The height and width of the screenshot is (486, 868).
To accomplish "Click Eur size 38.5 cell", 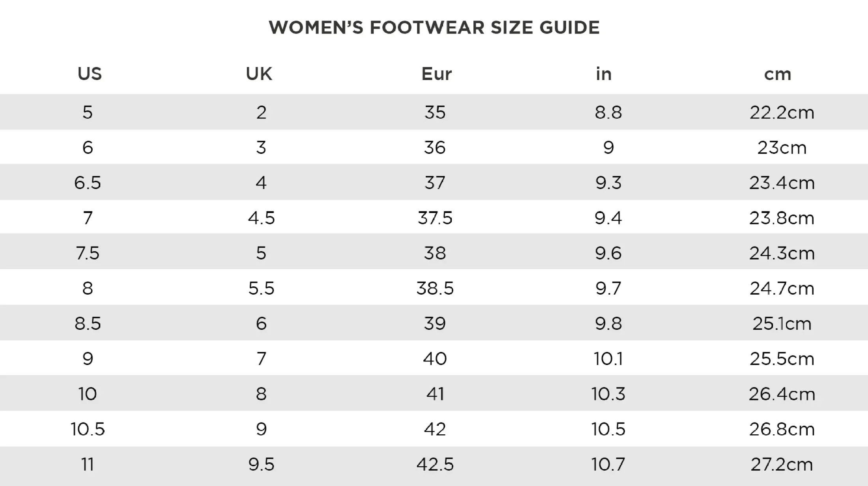I will [x=435, y=288].
